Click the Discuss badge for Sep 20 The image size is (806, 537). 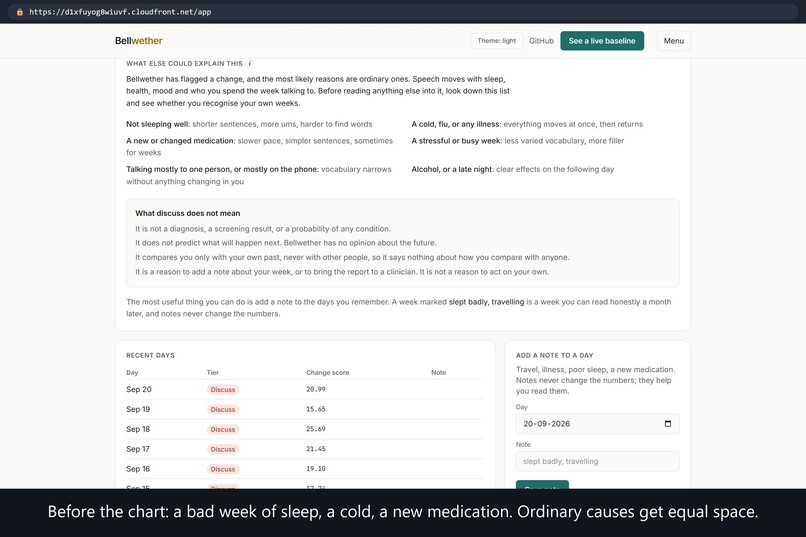[223, 390]
